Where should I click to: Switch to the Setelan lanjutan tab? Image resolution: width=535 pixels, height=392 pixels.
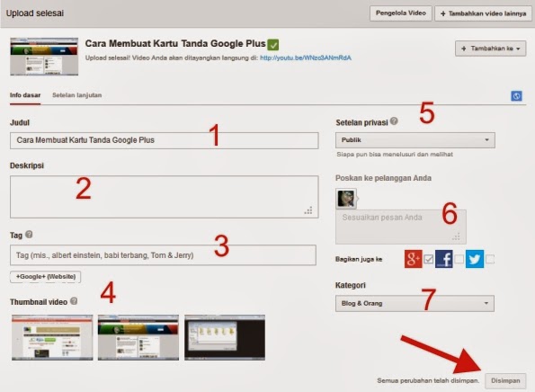click(76, 95)
